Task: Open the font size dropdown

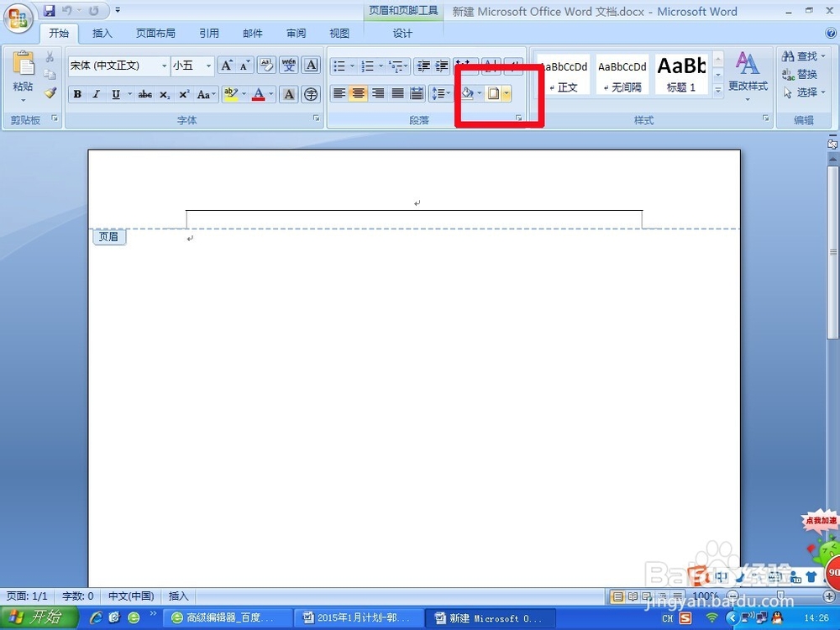Action: pyautogui.click(x=209, y=65)
